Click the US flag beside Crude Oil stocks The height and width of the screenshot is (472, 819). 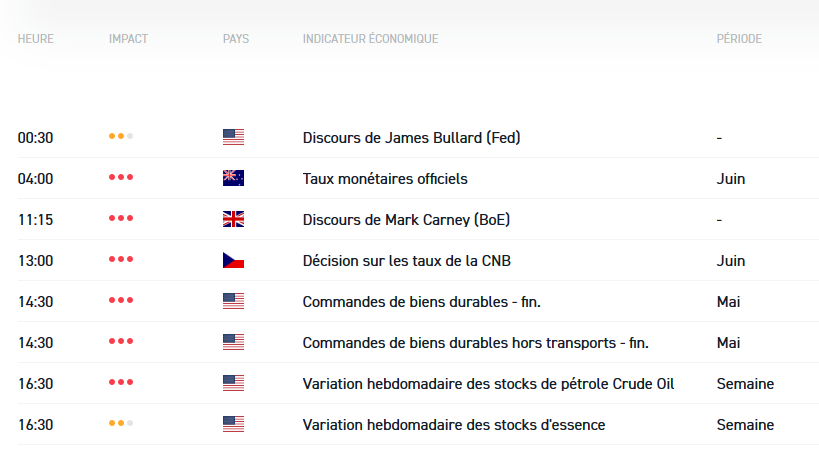point(233,383)
